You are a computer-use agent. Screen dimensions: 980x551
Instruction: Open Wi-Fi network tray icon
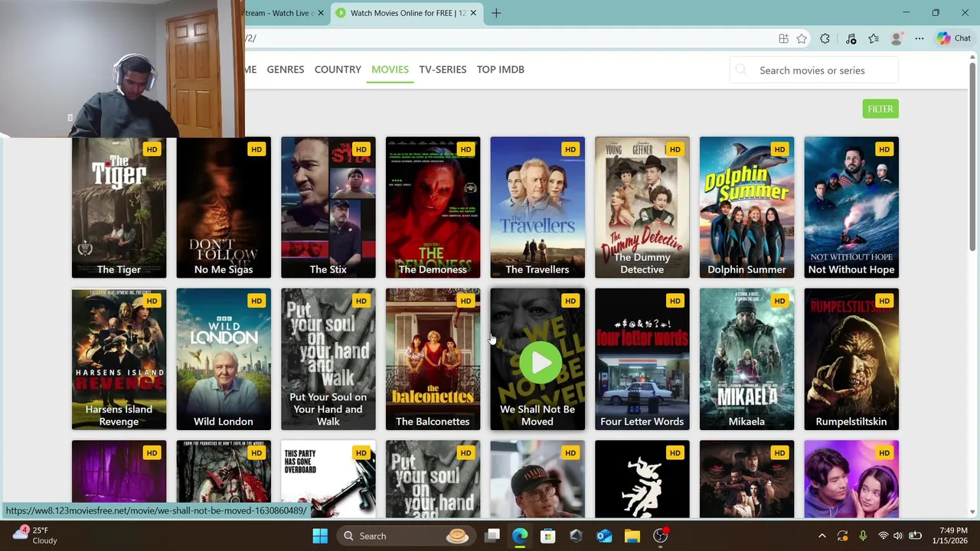883,536
